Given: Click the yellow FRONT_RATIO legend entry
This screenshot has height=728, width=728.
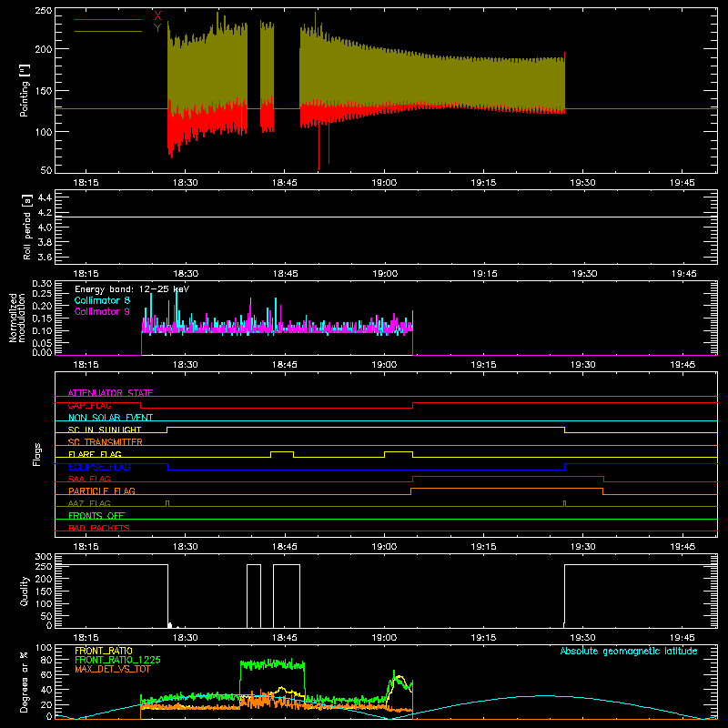Looking at the screenshot, I should (104, 651).
